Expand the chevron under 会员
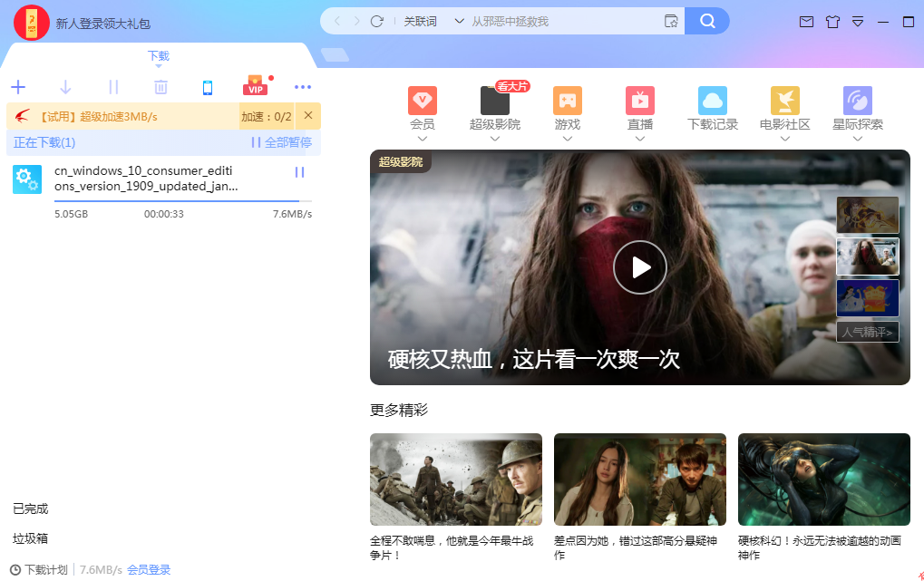The width and height of the screenshot is (924, 581). click(422, 139)
